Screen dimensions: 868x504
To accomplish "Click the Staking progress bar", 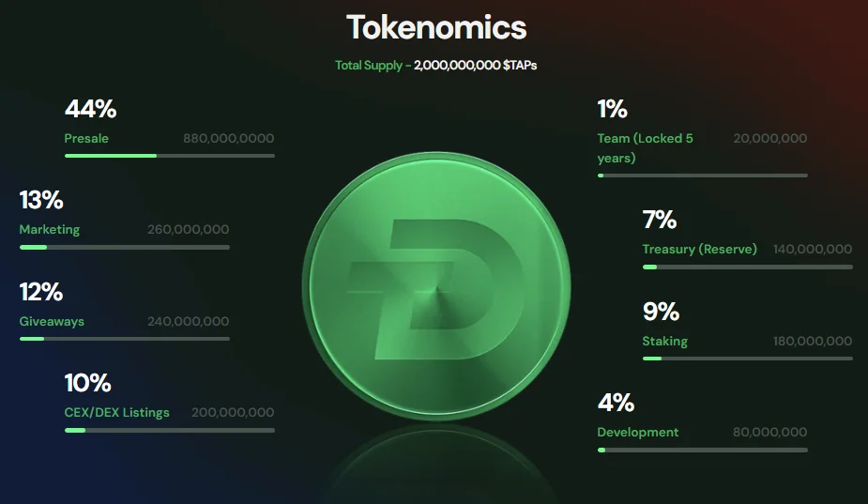I will coord(747,358).
